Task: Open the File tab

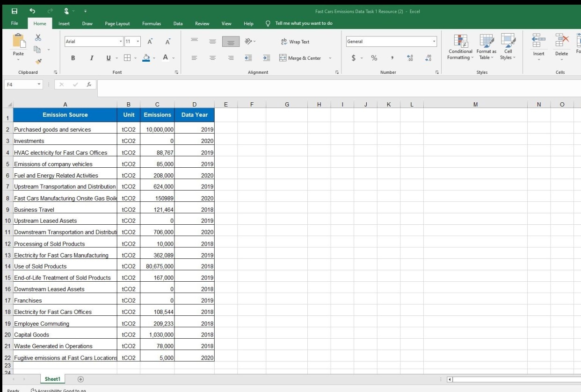Action: coord(15,23)
